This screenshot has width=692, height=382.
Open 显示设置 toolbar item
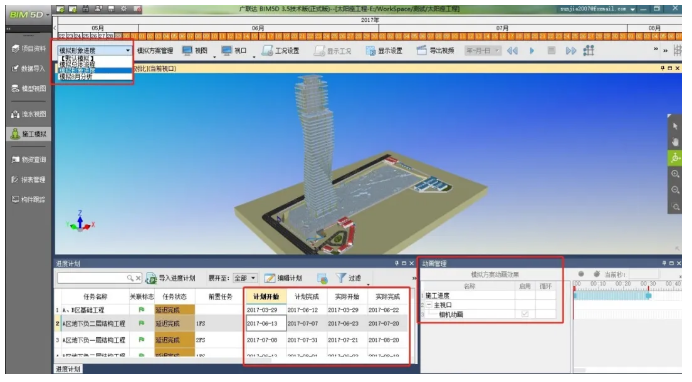[x=384, y=51]
